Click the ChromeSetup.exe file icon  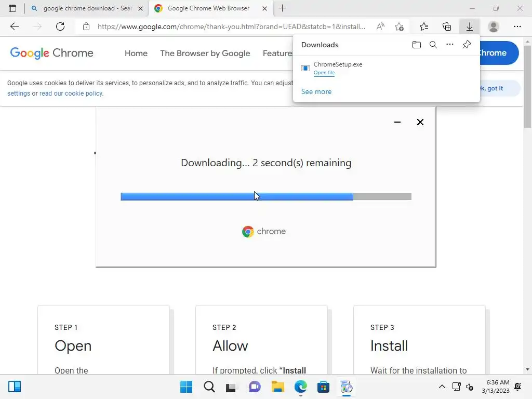pos(305,68)
